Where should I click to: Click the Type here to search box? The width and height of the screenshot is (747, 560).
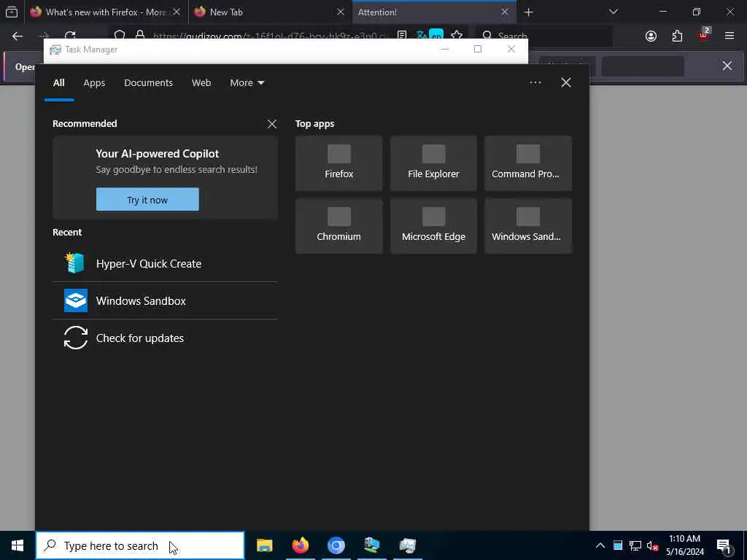point(140,545)
